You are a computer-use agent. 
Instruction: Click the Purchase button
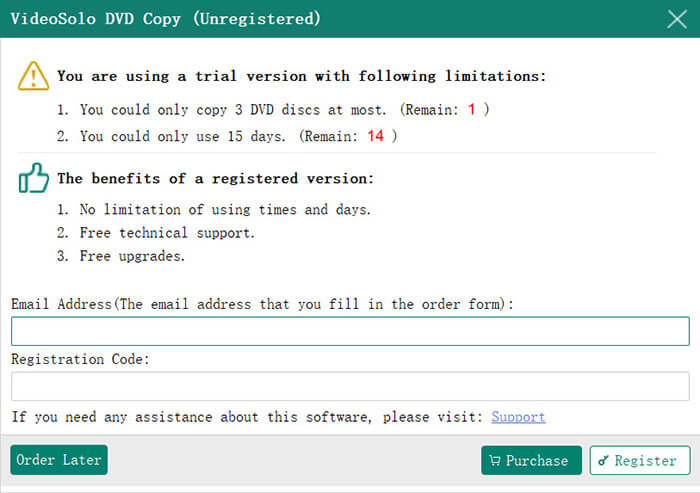click(531, 460)
